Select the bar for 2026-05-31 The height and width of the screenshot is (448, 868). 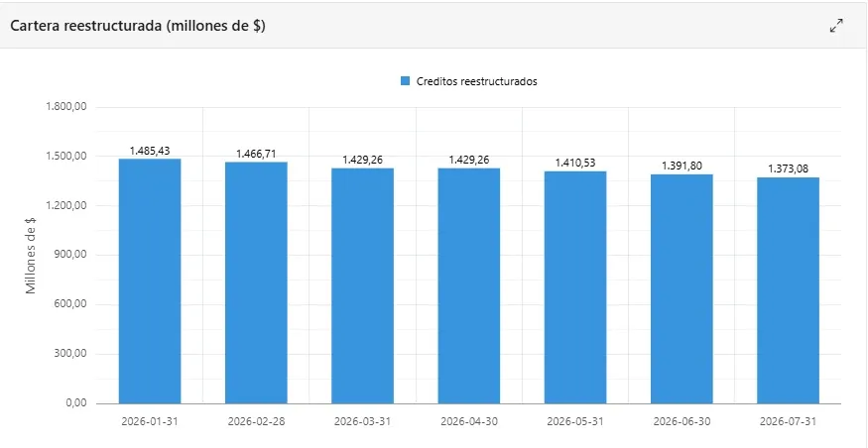(x=575, y=287)
